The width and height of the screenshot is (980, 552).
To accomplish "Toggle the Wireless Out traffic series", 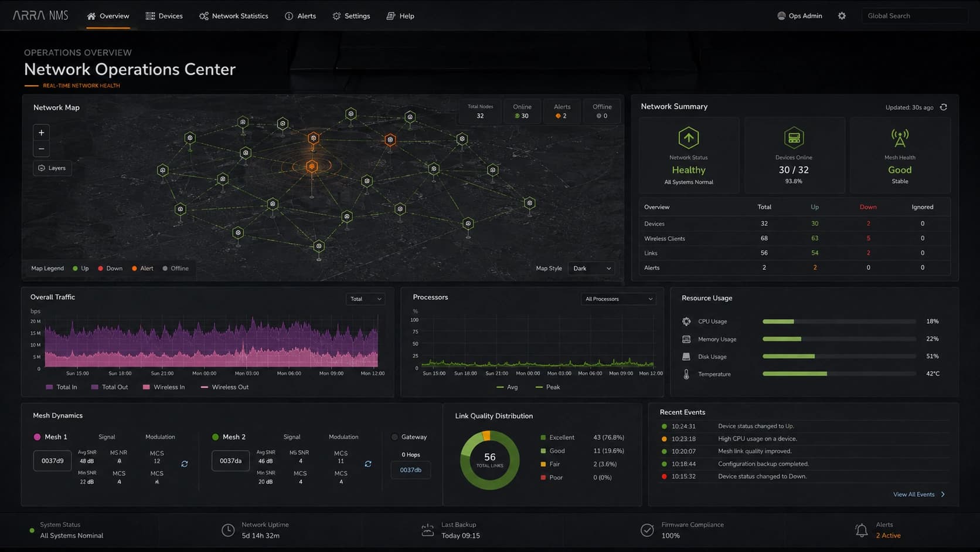I will tap(224, 387).
